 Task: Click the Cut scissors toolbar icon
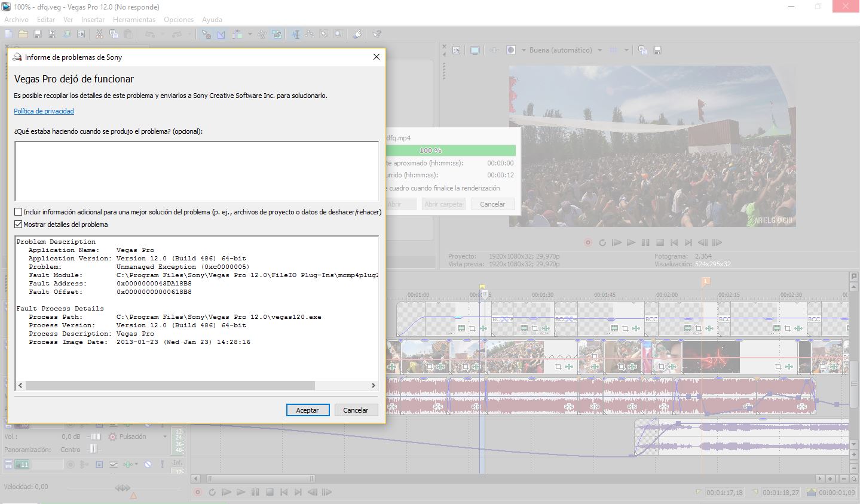coord(99,34)
